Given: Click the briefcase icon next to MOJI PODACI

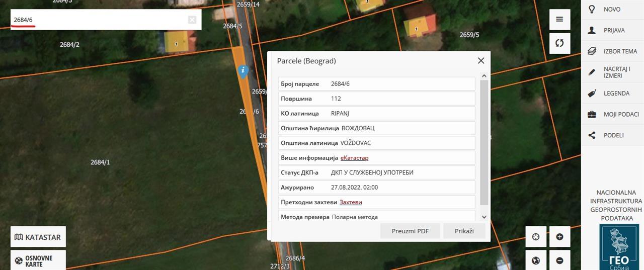Looking at the screenshot, I should [x=592, y=114].
